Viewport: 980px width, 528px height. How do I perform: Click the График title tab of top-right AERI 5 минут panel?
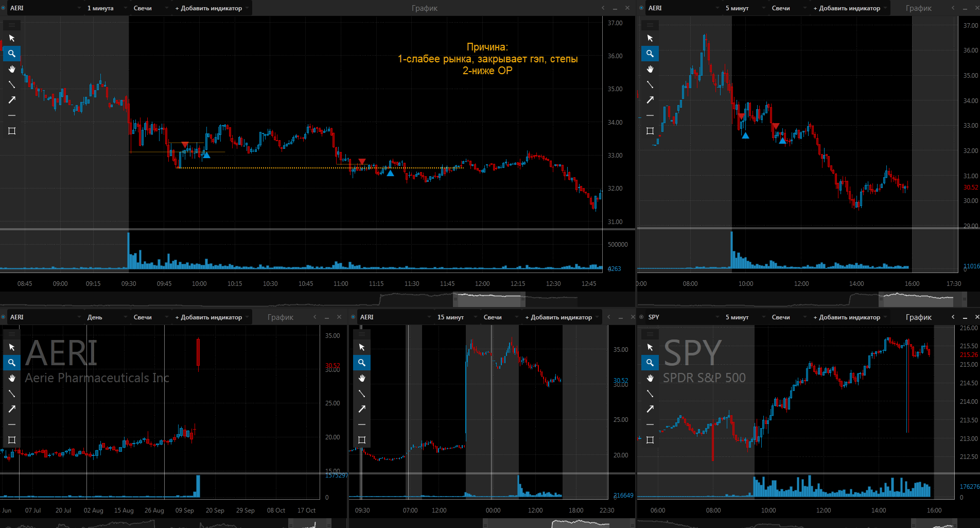coord(919,8)
